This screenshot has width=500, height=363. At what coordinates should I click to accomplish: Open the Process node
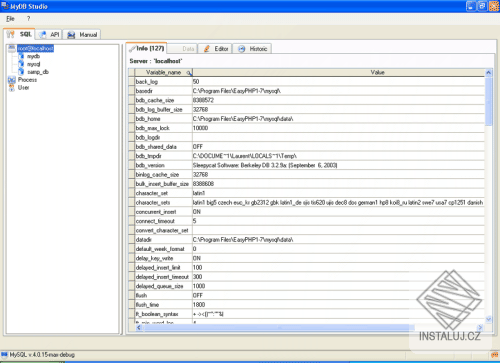click(27, 80)
